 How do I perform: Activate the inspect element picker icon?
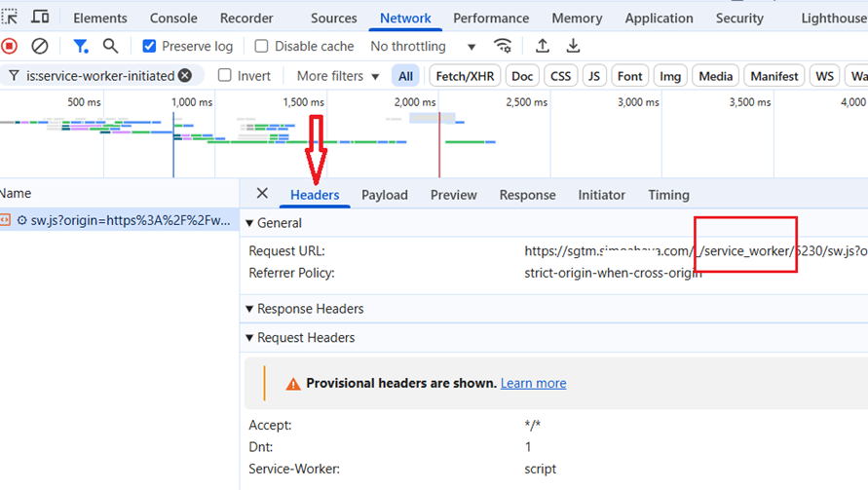point(10,18)
